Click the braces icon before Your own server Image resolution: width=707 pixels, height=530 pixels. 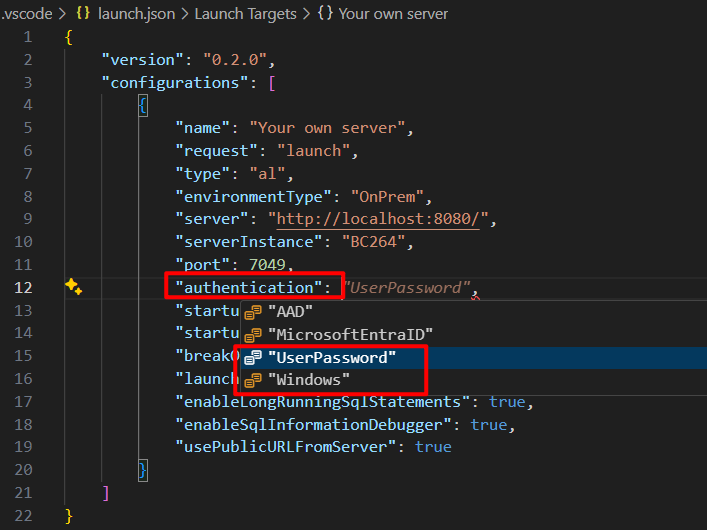325,14
